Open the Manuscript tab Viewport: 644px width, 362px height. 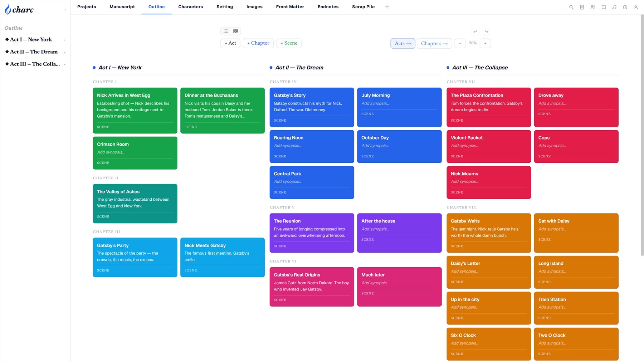(x=122, y=7)
